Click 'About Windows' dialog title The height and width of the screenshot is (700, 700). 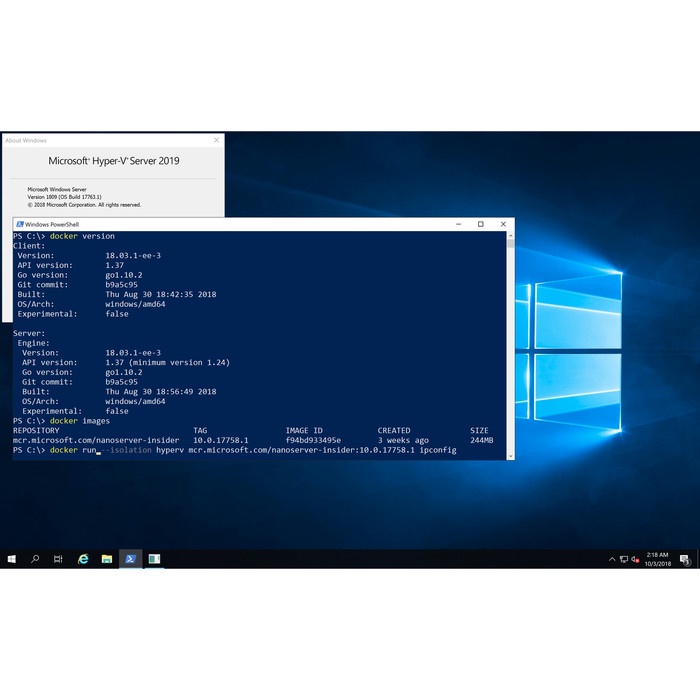26,140
